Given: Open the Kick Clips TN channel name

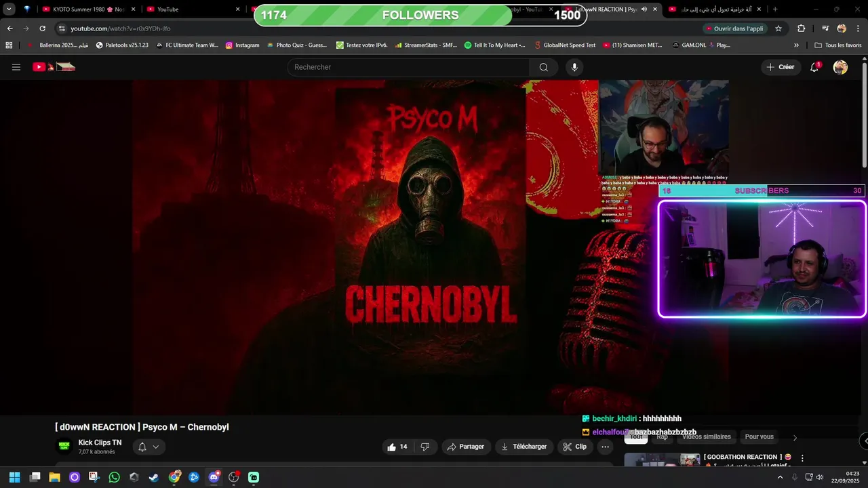Looking at the screenshot, I should (x=100, y=443).
